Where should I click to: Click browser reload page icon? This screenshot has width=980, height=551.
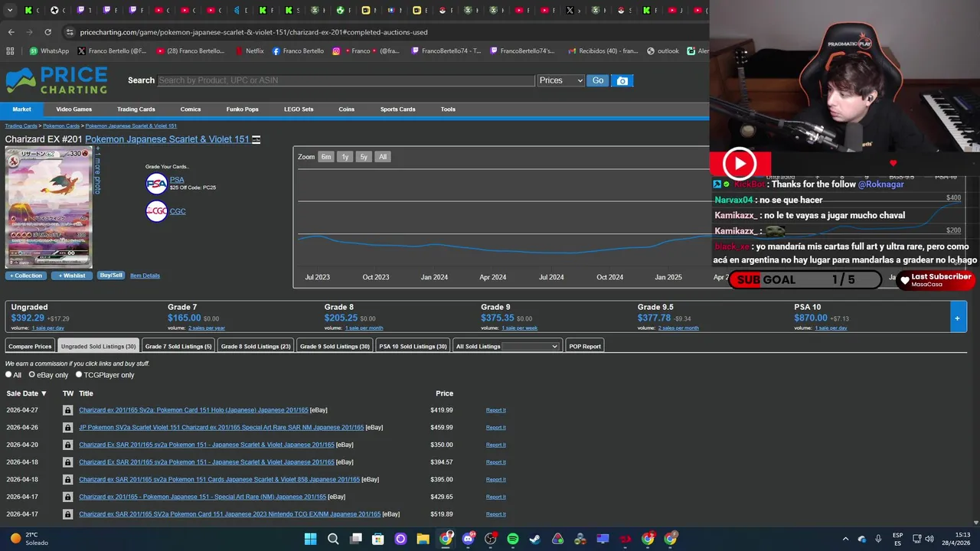point(47,32)
